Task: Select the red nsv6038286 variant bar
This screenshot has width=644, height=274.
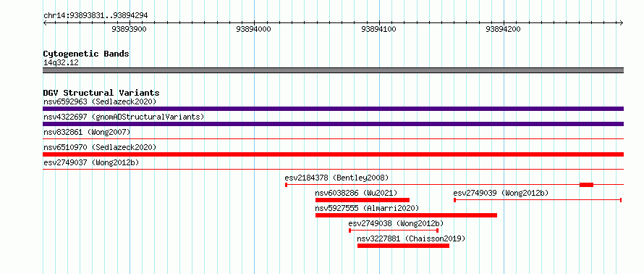Action: pyautogui.click(x=363, y=200)
